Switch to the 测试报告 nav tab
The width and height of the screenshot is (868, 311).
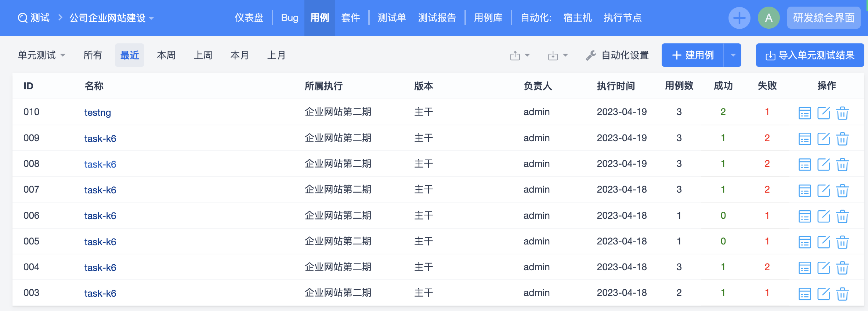click(437, 18)
